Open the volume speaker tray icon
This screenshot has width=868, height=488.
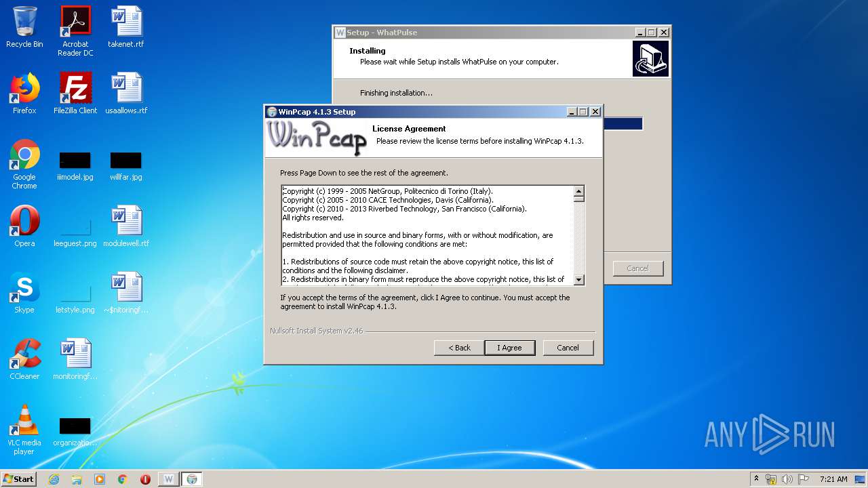point(787,479)
